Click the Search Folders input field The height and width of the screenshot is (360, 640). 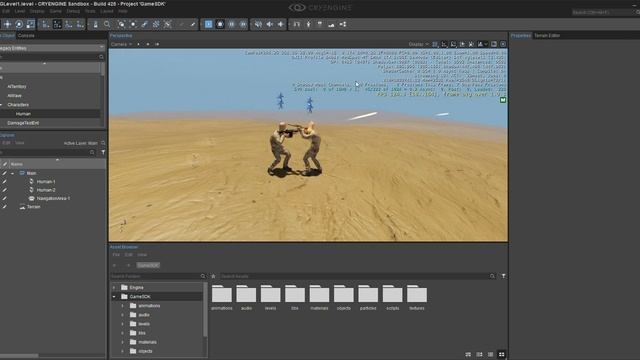pos(155,276)
